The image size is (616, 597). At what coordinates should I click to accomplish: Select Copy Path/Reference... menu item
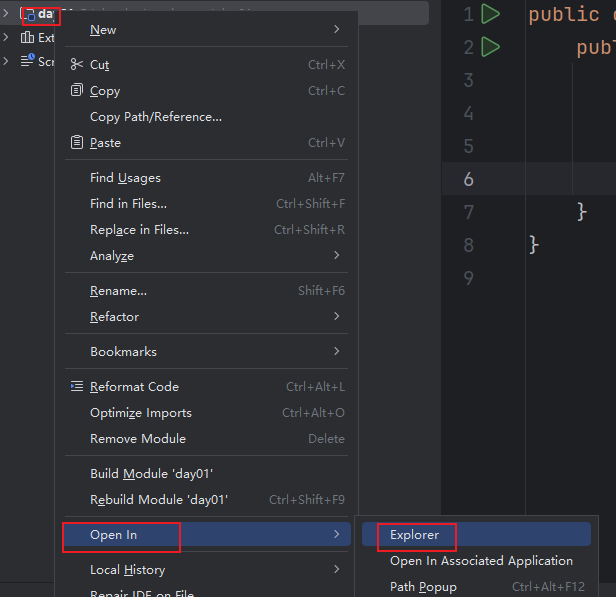pos(206,117)
